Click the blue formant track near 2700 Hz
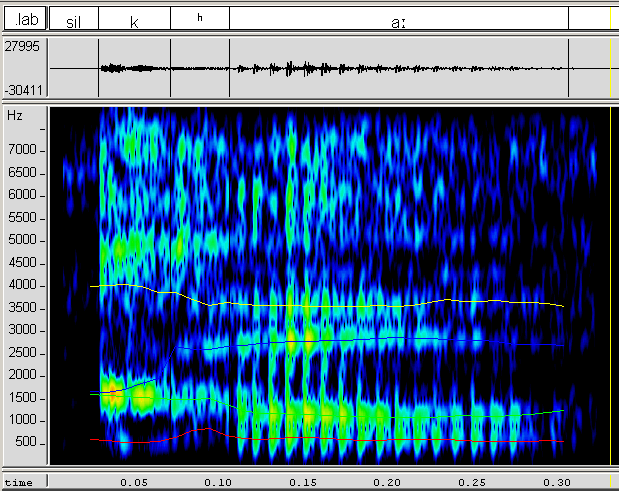The height and width of the screenshot is (491, 619). coord(400,339)
